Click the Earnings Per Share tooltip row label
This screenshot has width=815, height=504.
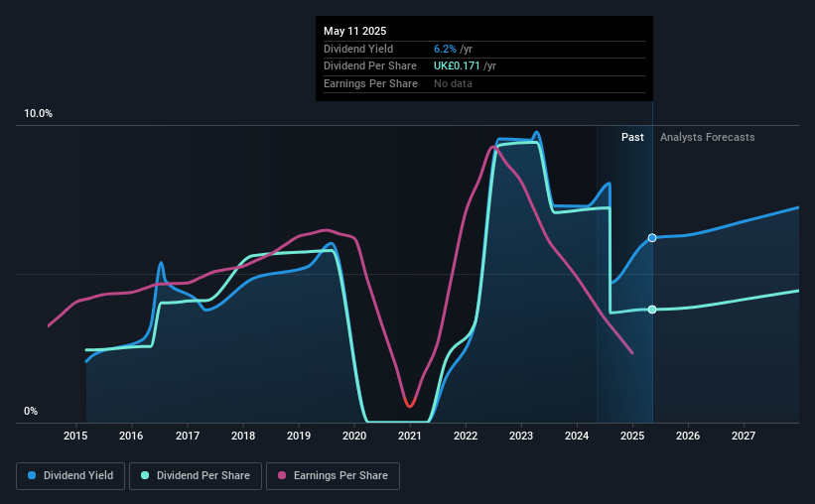pos(370,83)
